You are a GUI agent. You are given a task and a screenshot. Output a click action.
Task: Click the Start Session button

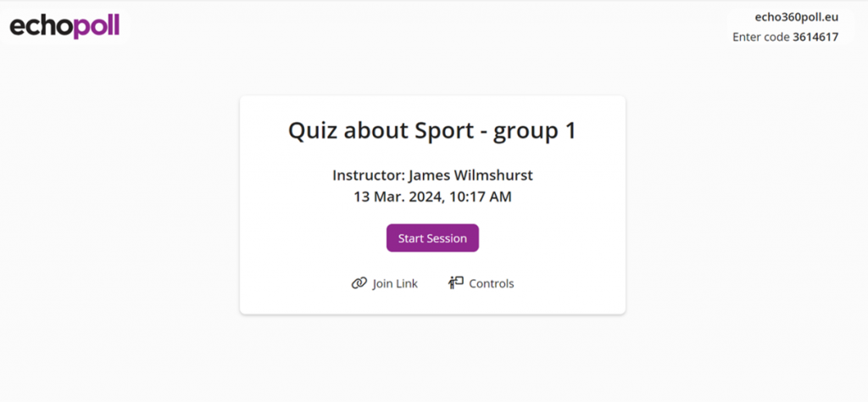432,238
